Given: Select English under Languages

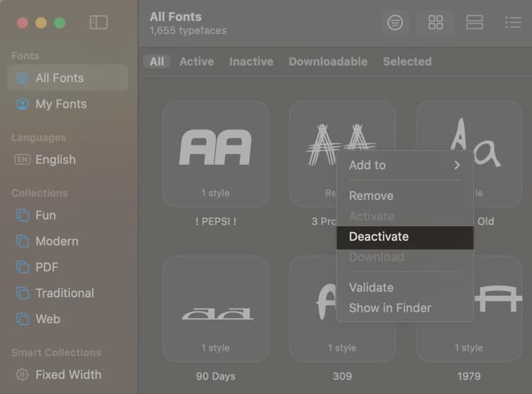Looking at the screenshot, I should point(68,160).
